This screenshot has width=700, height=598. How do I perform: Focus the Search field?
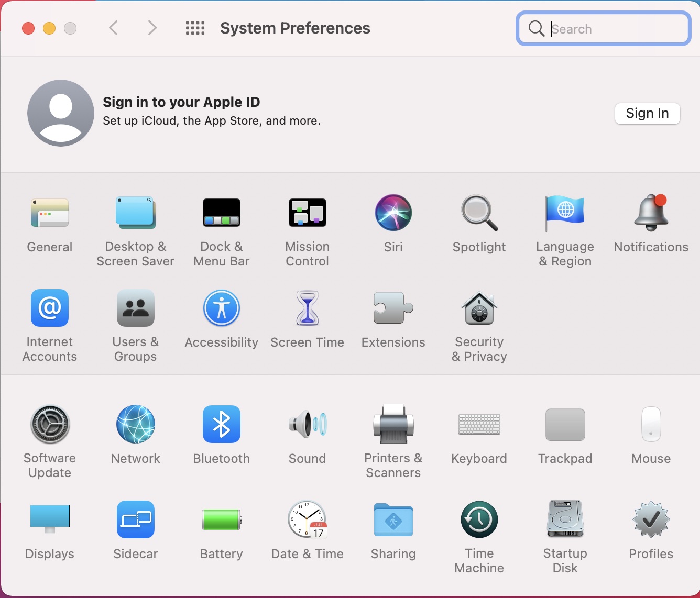pos(604,29)
